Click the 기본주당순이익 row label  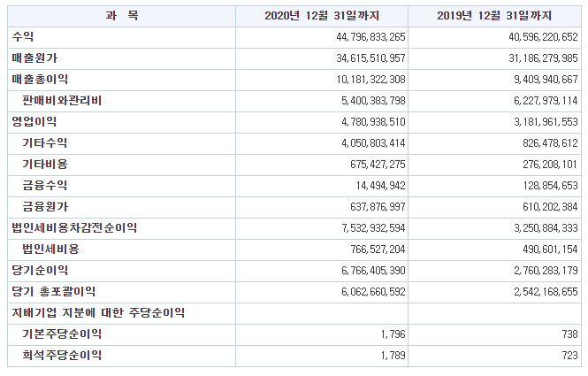[x=62, y=334]
